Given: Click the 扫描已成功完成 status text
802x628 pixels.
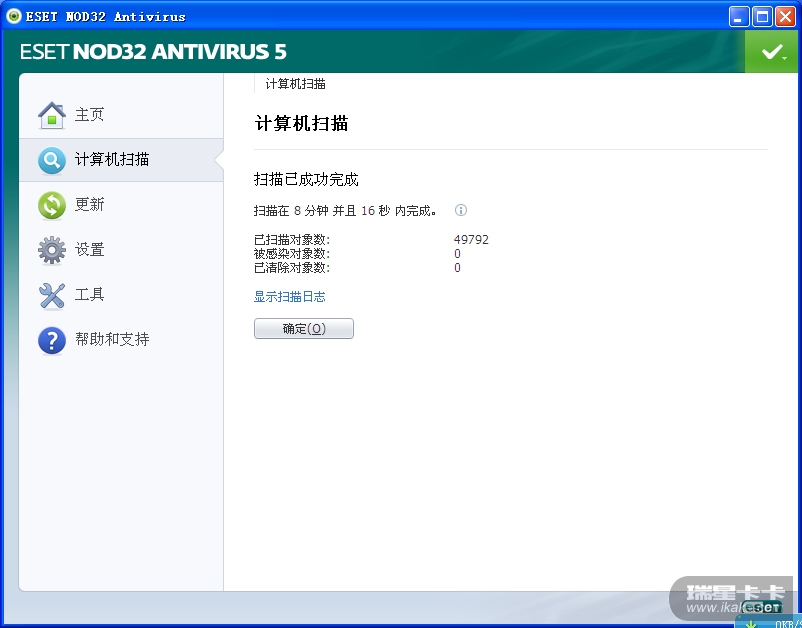Looking at the screenshot, I should [x=306, y=180].
